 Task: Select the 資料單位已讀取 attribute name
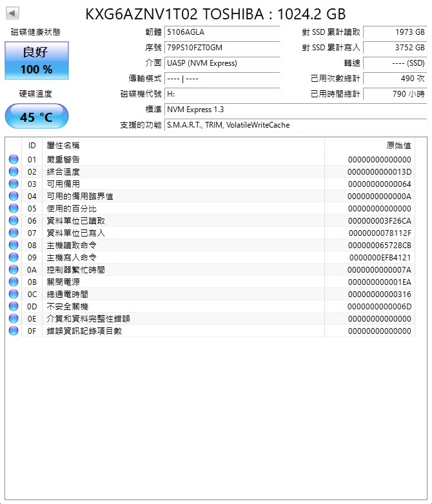pos(75,220)
